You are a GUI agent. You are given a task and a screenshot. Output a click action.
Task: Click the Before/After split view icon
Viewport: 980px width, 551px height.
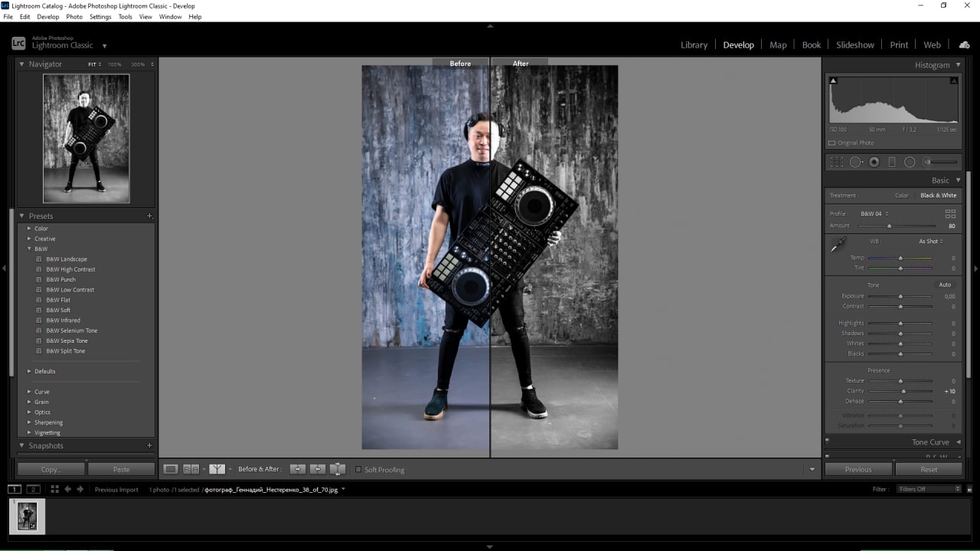tap(217, 469)
